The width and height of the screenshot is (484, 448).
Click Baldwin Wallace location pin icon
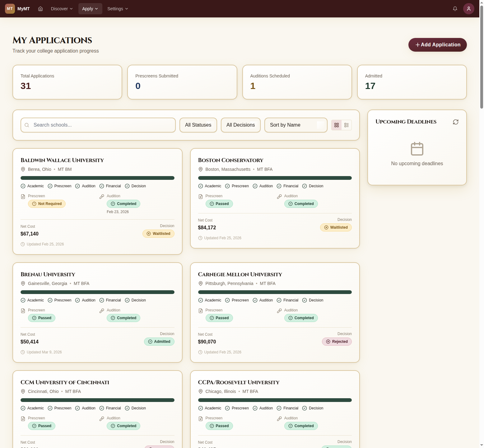tap(23, 169)
